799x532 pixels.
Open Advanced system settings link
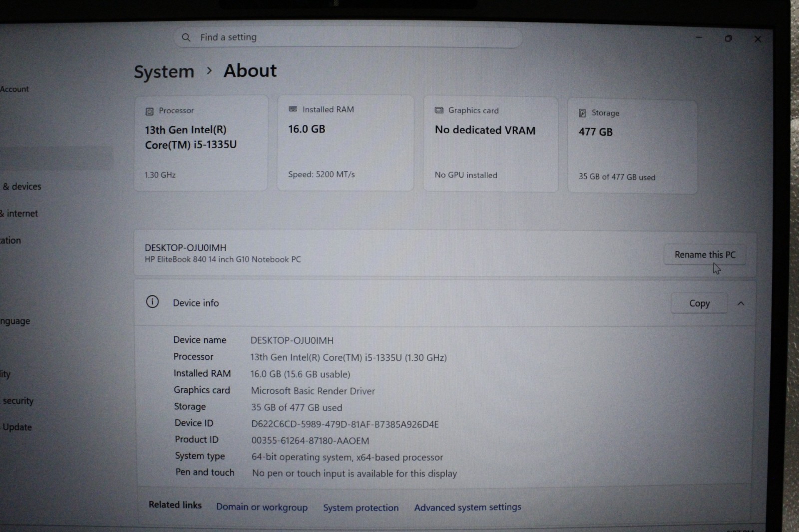click(x=467, y=507)
